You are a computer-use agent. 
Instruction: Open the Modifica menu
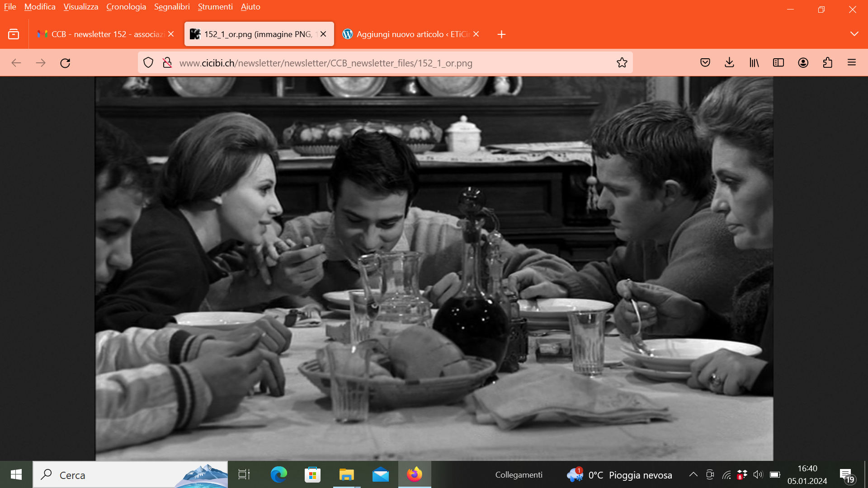[40, 7]
